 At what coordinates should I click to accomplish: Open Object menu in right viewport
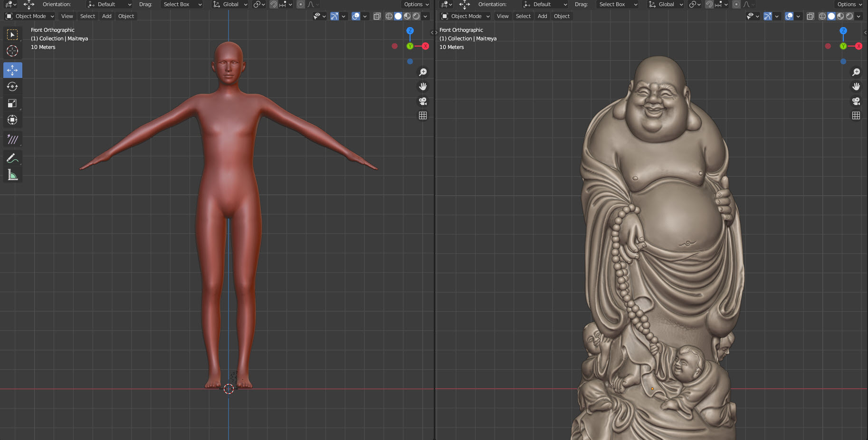click(562, 16)
